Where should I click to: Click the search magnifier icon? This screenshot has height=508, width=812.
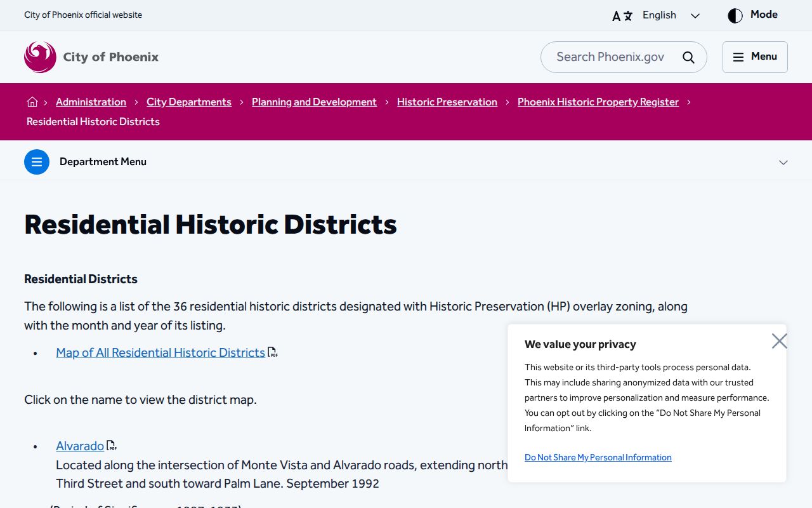pyautogui.click(x=688, y=57)
